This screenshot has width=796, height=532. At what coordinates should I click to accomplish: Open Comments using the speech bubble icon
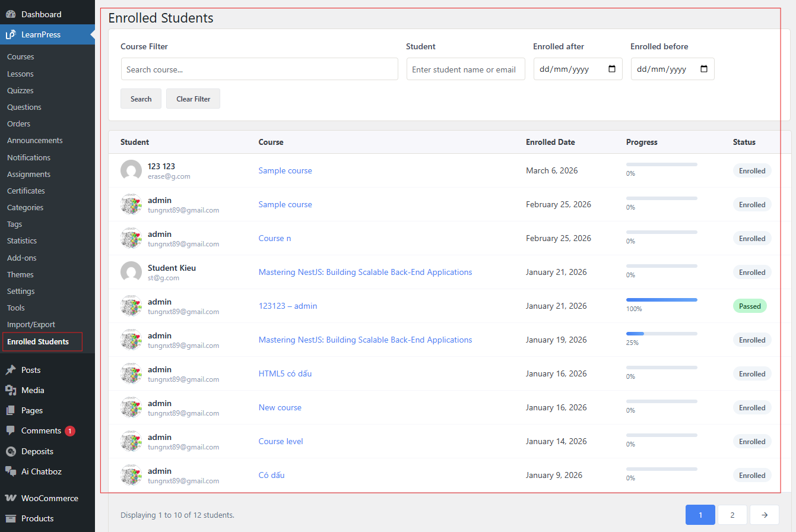pyautogui.click(x=12, y=430)
